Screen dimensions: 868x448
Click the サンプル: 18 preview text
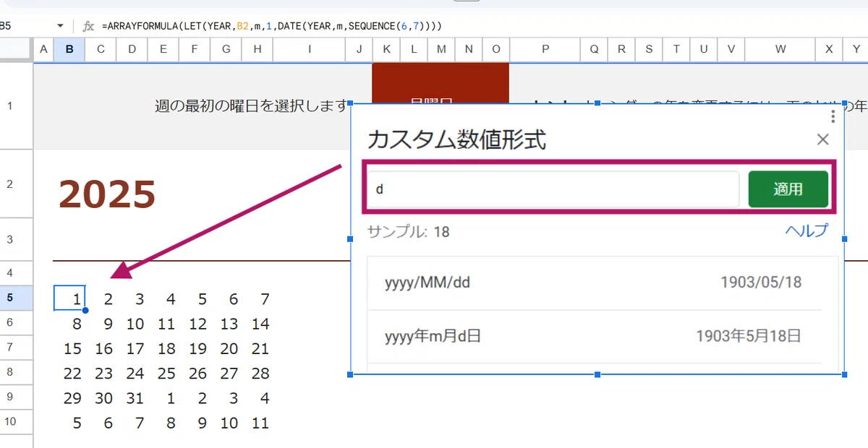(x=409, y=232)
